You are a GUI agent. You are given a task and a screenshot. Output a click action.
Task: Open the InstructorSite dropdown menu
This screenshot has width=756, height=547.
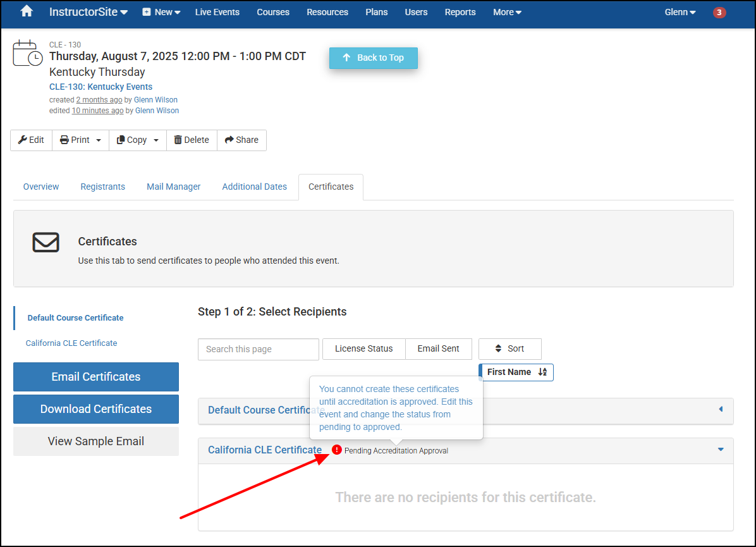(x=88, y=12)
